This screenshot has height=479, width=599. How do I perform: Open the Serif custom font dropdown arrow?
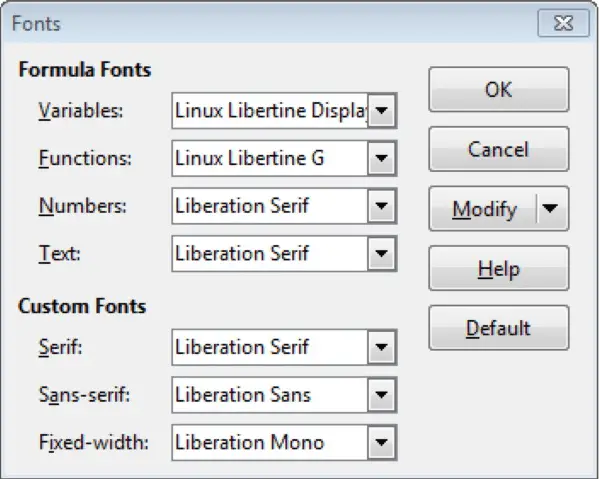tap(381, 347)
